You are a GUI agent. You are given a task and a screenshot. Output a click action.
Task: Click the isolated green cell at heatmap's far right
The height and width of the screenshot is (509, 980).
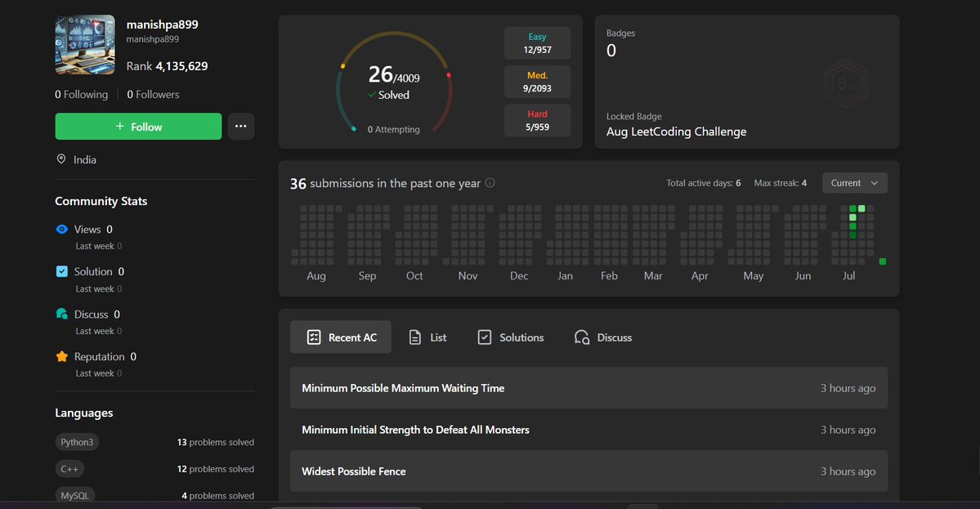[883, 261]
